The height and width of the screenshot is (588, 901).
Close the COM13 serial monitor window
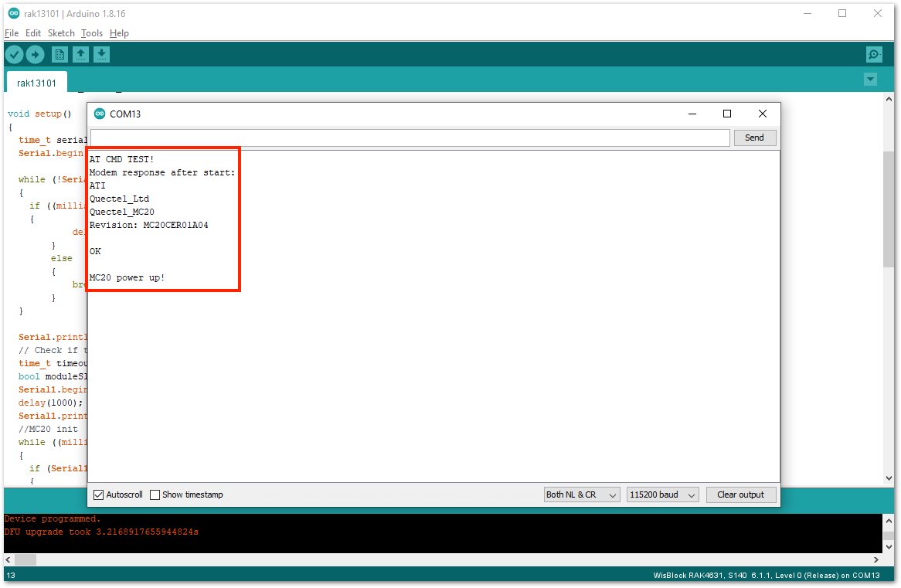[763, 114]
